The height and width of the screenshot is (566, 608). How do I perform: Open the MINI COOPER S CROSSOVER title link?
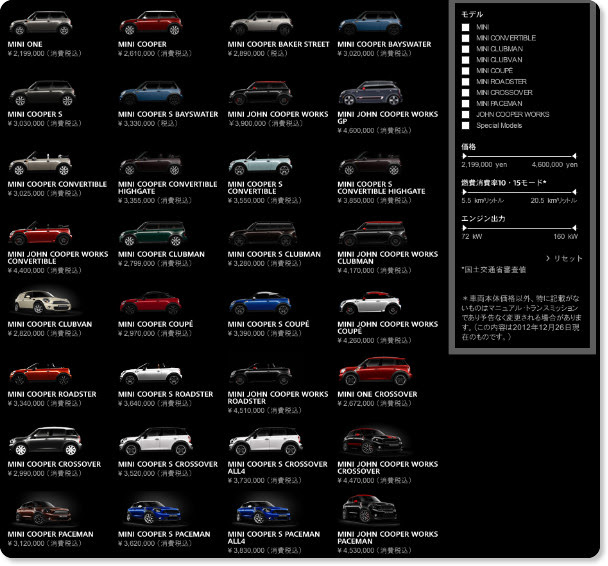[x=168, y=464]
